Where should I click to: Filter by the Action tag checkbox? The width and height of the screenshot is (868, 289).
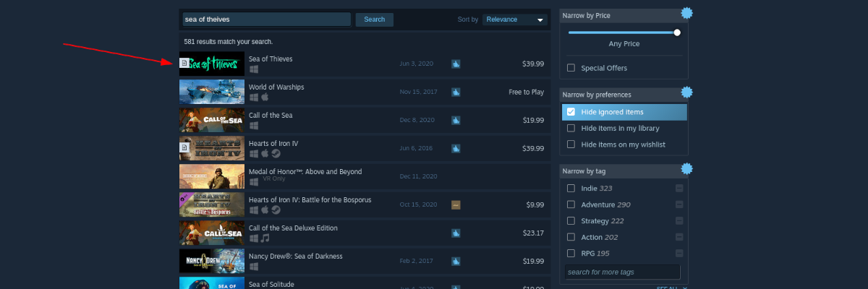coord(571,237)
